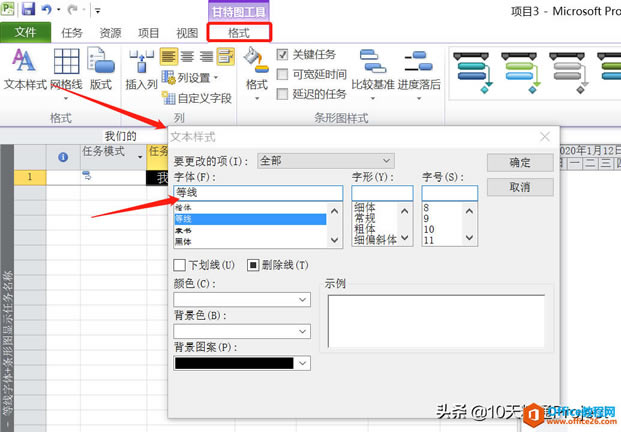Select the 格式 ribbon tab
This screenshot has width=621, height=432.
(x=239, y=33)
